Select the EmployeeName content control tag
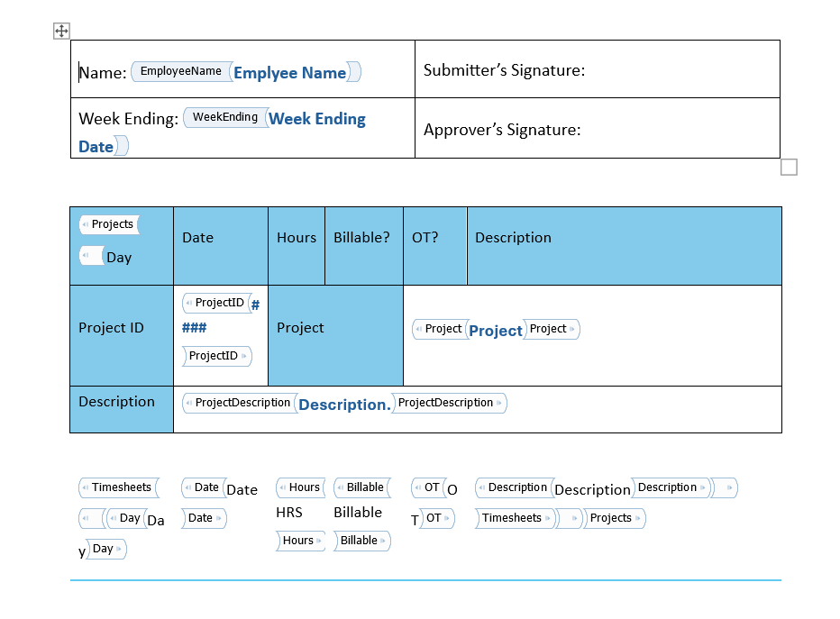Screen dimensions: 840x619 point(181,71)
